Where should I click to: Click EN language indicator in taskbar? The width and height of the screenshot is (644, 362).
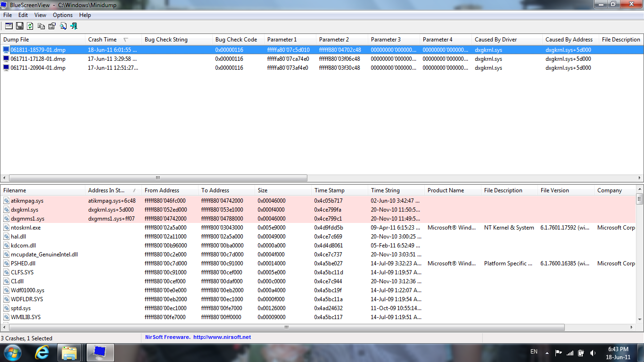[534, 352]
